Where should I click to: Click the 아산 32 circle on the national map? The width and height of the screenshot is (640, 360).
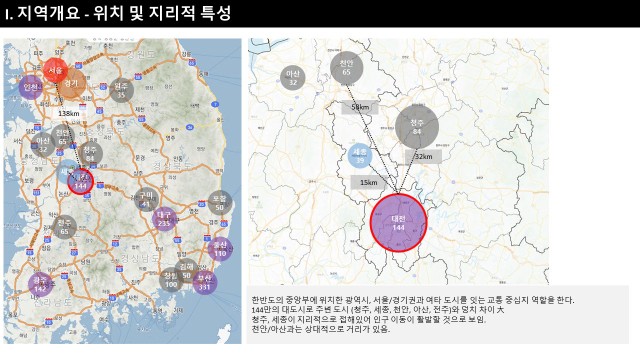click(x=43, y=145)
